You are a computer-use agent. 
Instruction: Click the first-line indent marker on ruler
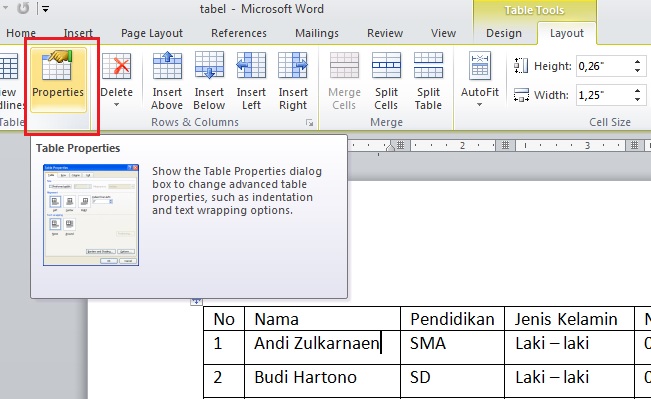390,146
